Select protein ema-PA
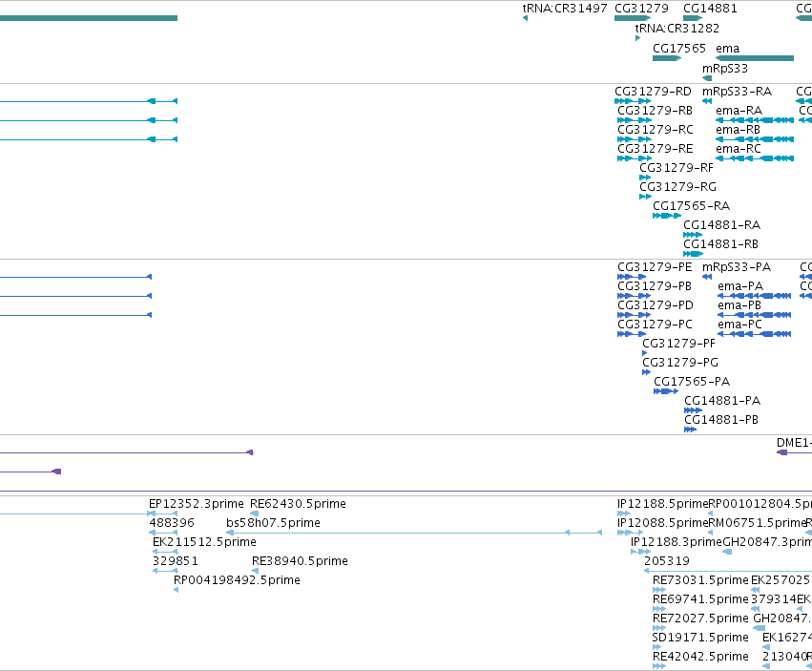The height and width of the screenshot is (671, 812). coord(754,296)
